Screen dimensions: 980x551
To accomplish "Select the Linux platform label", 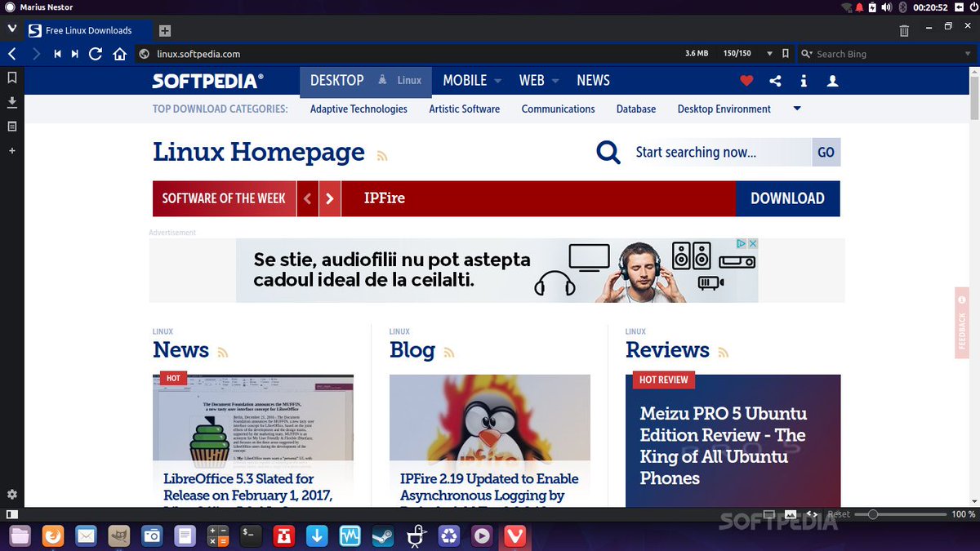I will (409, 81).
